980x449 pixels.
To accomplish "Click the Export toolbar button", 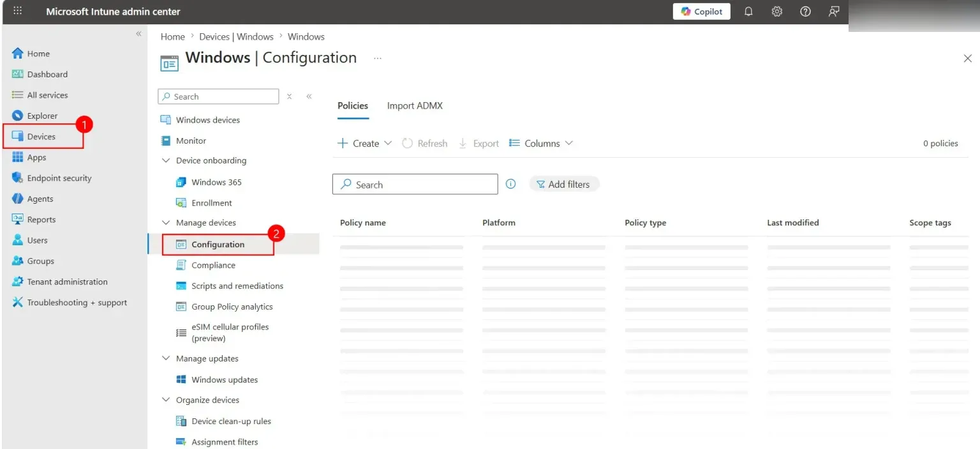I will 479,144.
